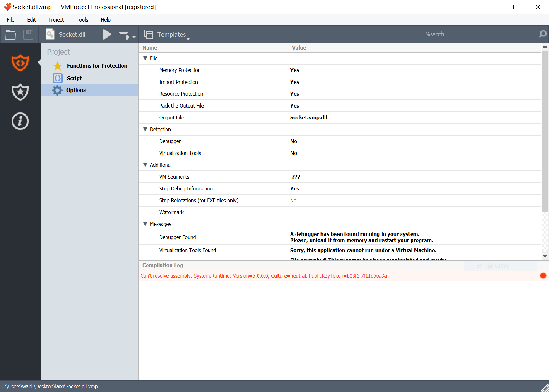Screen dimensions: 549x392
Task: Toggle Memory Protection Yes value
Action: [x=295, y=70]
